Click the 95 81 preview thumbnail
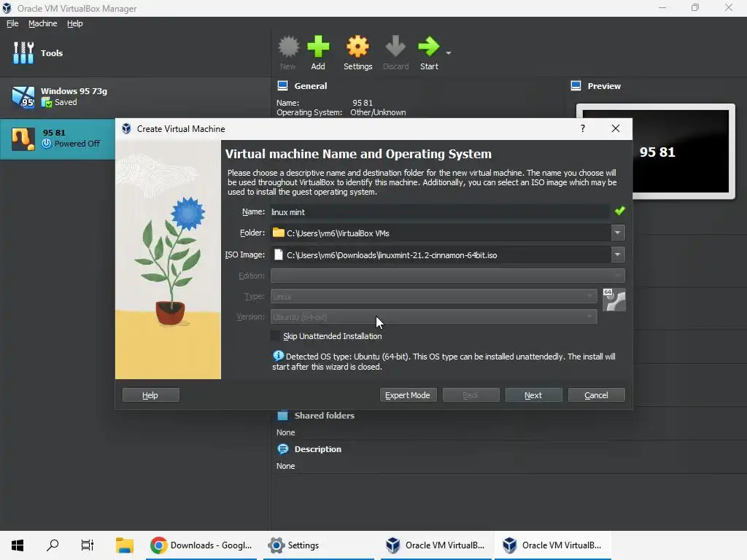This screenshot has height=560, width=747. pos(656,152)
